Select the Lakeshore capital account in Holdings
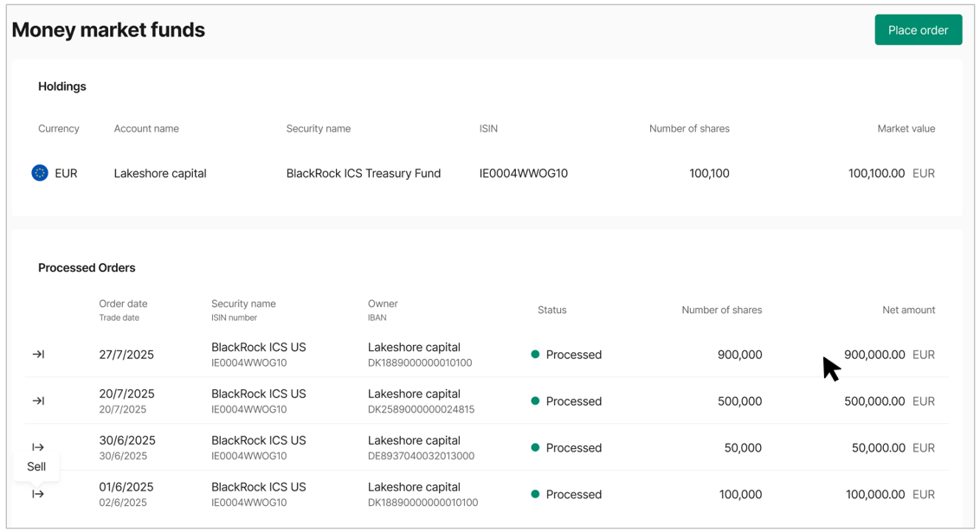The width and height of the screenshot is (980, 532). pyautogui.click(x=160, y=174)
